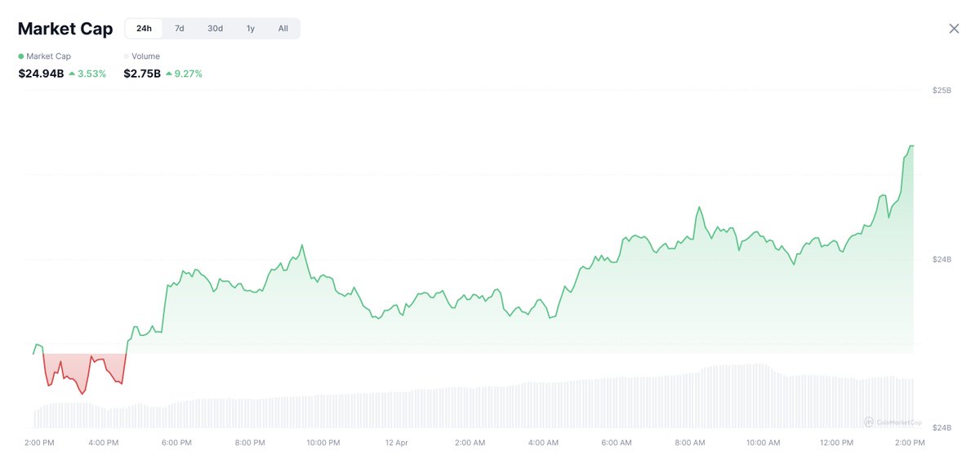The image size is (980, 465).
Task: Click the 6:00 AM x-axis label
Action: pyautogui.click(x=617, y=443)
